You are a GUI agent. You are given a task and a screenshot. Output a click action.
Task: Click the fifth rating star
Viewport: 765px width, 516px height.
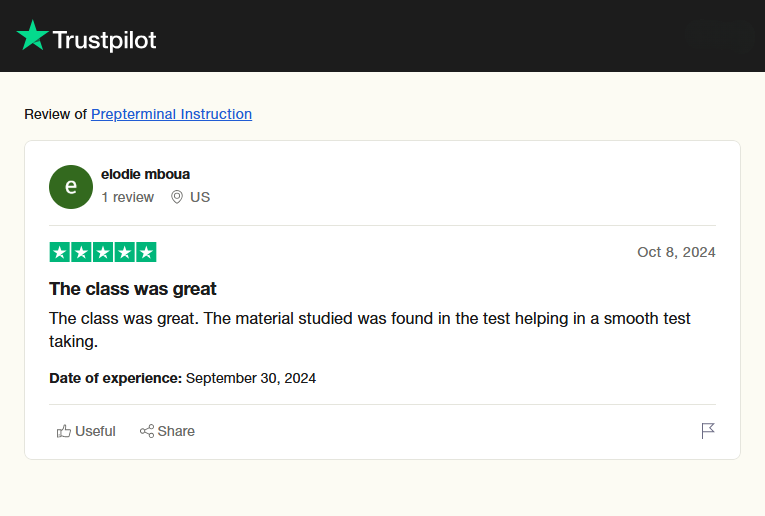146,252
